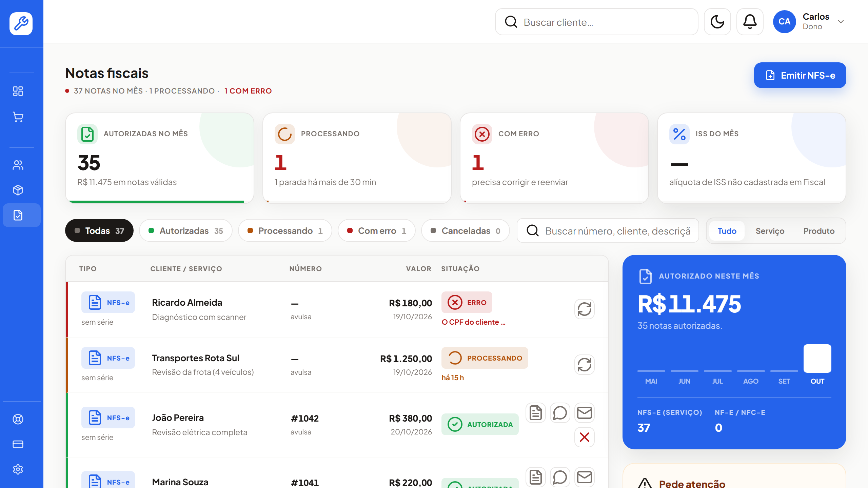This screenshot has height=488, width=868.
Task: Click the CA user avatar
Action: pyautogui.click(x=785, y=22)
